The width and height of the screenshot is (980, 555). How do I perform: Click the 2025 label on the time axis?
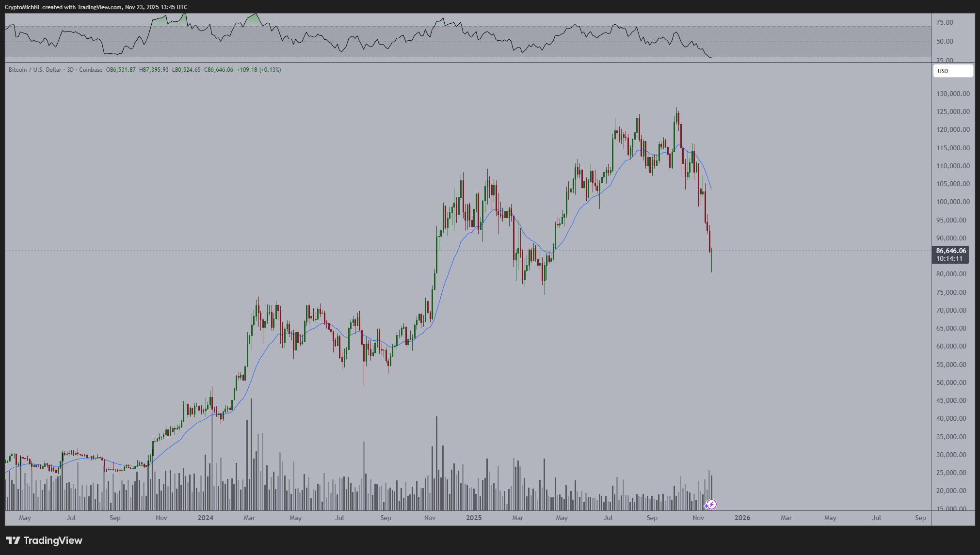474,518
